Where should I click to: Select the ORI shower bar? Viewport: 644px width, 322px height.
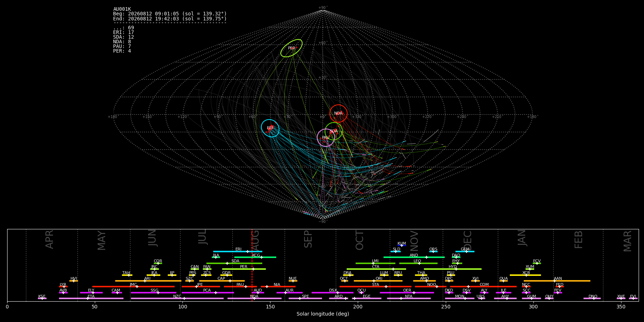(378, 281)
